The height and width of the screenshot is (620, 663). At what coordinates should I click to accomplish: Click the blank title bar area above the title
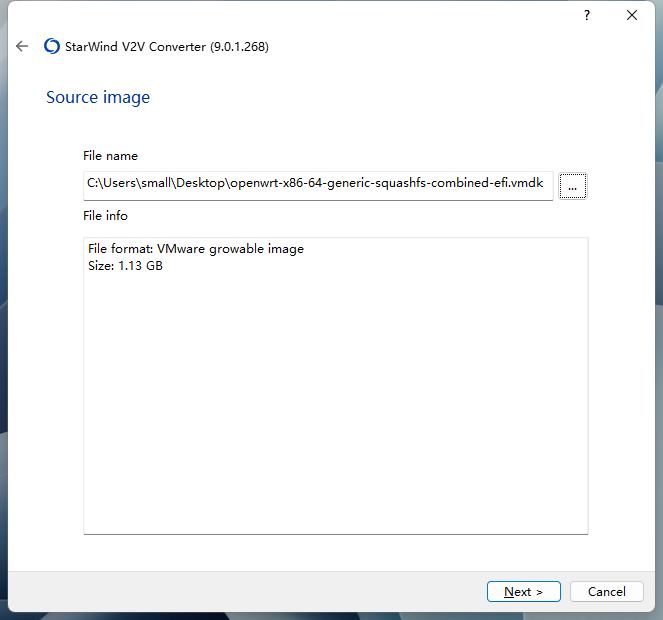click(x=300, y=15)
